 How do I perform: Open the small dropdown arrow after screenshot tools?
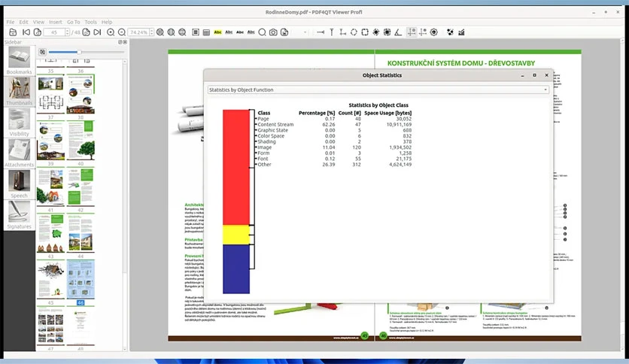coord(305,32)
